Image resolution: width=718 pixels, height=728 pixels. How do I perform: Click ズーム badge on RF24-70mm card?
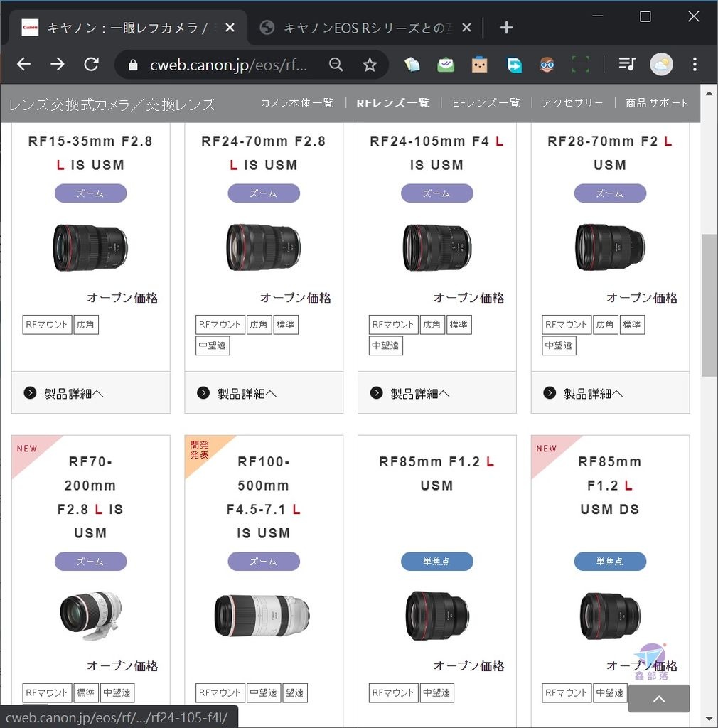pos(264,193)
